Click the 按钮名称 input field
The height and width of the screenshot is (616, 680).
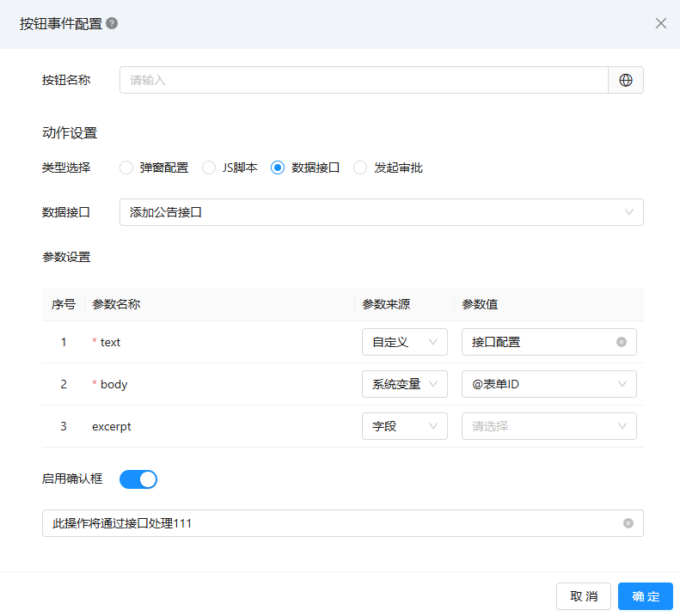click(364, 80)
